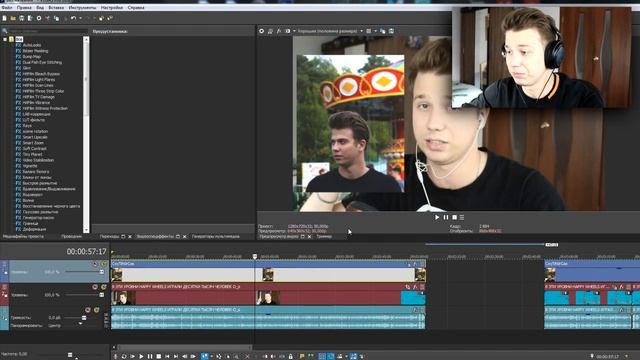Click the Cut scissors icon
The image size is (640, 360).
(47, 18)
